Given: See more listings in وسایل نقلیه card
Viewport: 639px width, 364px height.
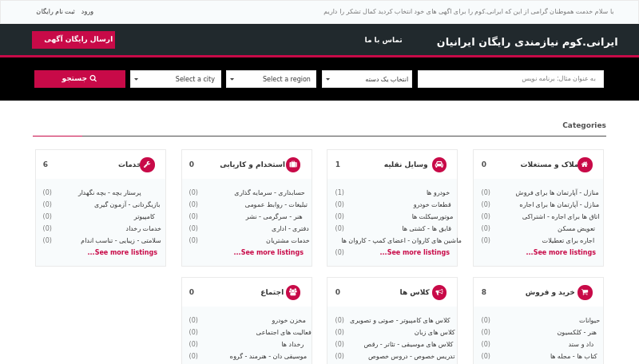Looking at the screenshot, I should tap(415, 252).
